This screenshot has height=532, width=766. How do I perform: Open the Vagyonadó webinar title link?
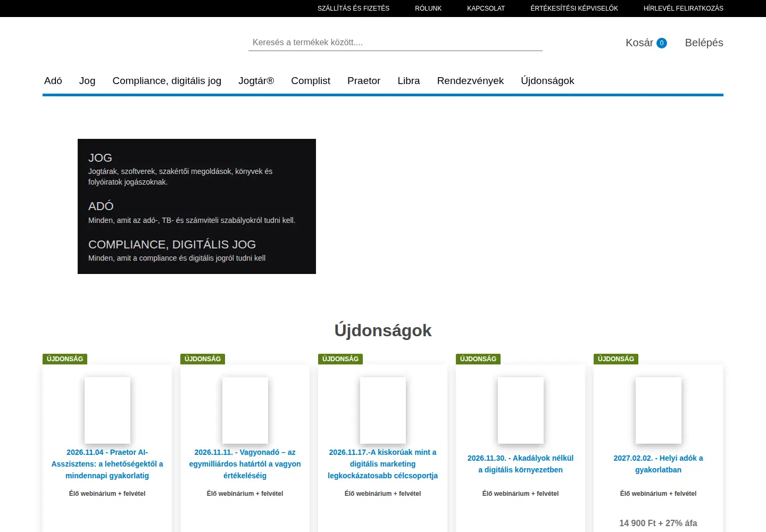point(245,464)
